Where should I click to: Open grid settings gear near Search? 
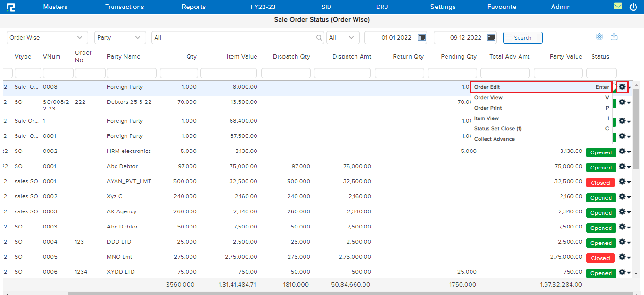click(x=599, y=37)
